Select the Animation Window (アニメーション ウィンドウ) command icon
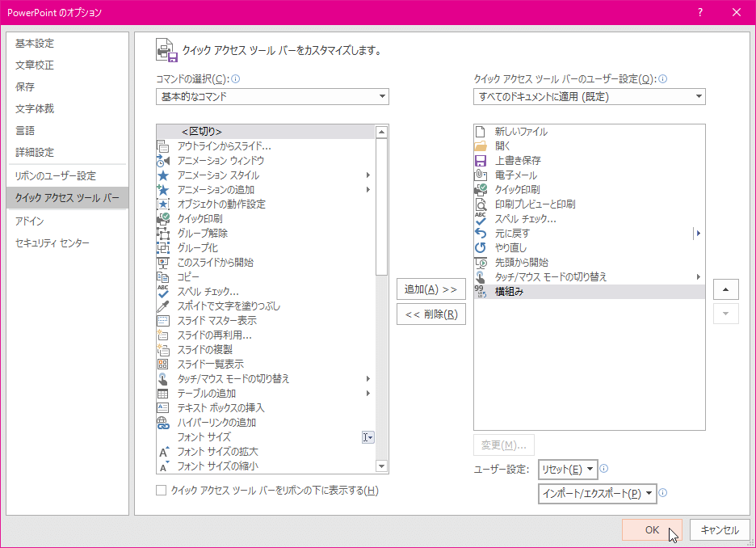Image resolution: width=756 pixels, height=548 pixels. pyautogui.click(x=163, y=161)
